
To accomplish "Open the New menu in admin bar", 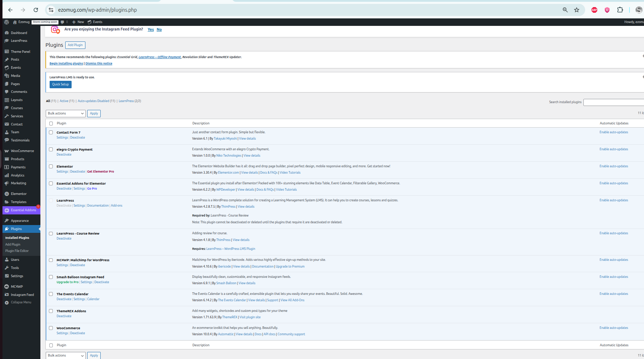I will point(78,22).
